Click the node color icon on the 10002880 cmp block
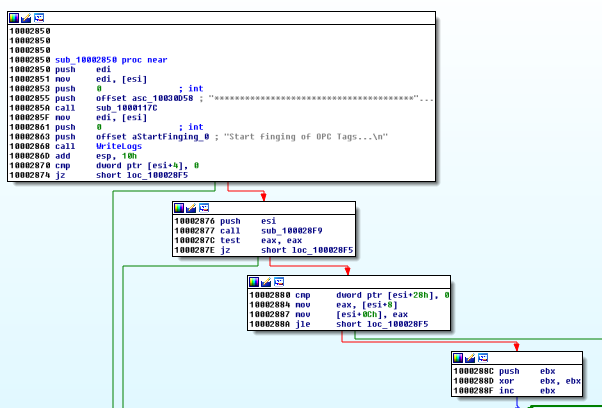602x408 pixels. 255,283
